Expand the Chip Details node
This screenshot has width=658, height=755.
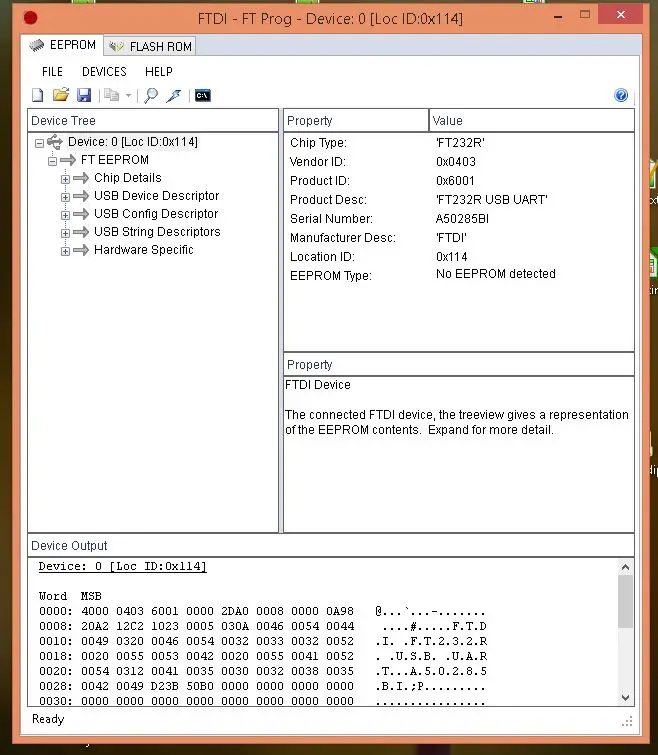[x=65, y=179]
